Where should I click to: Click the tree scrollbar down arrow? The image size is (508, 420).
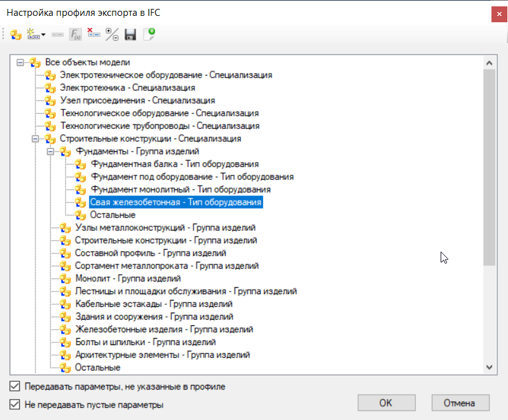(x=489, y=367)
